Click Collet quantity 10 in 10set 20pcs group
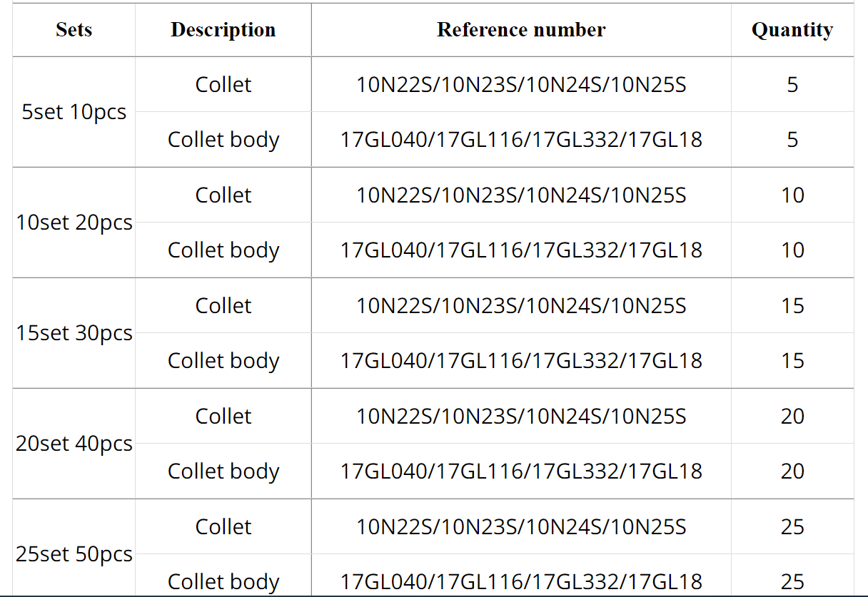Screen dimensions: 868x597 click(x=792, y=195)
